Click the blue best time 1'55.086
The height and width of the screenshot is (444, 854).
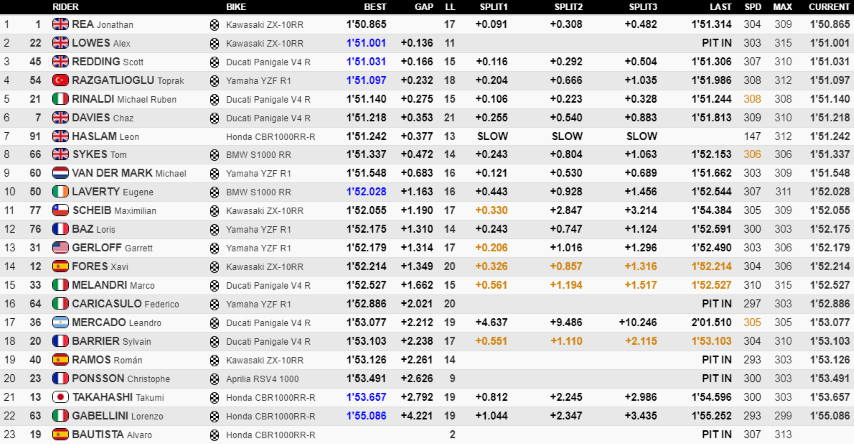[x=366, y=415]
